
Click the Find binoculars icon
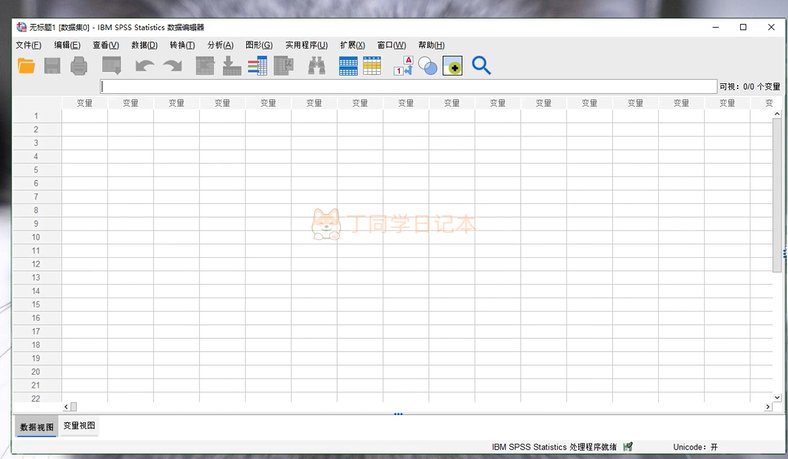(317, 66)
